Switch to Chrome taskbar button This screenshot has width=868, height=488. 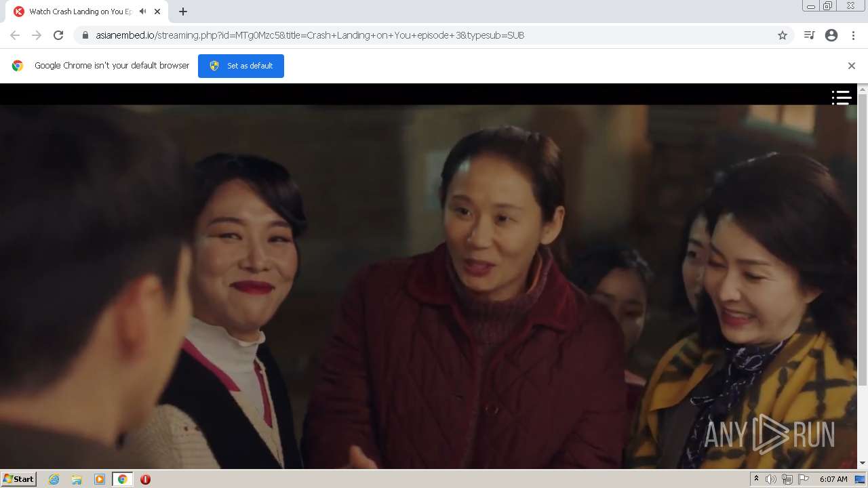click(122, 479)
